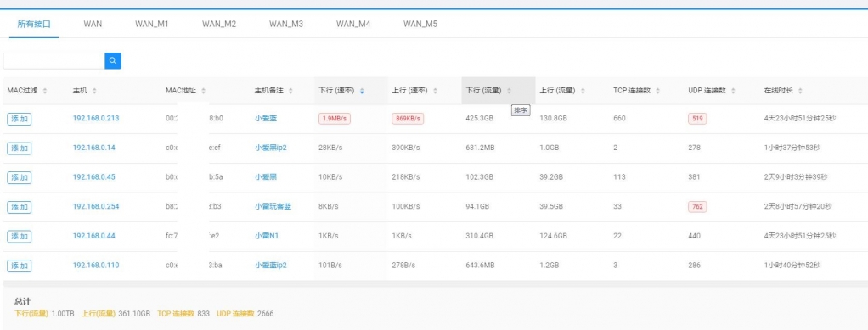Click 添加 button for 192.168.0.110
Screen dimensions: 868x330
20,266
